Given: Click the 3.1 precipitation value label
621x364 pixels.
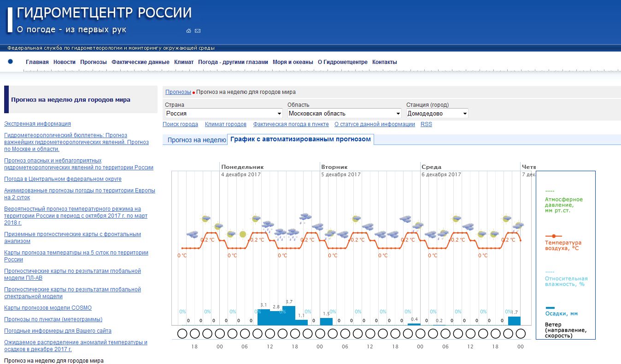Looking at the screenshot, I should tap(264, 305).
